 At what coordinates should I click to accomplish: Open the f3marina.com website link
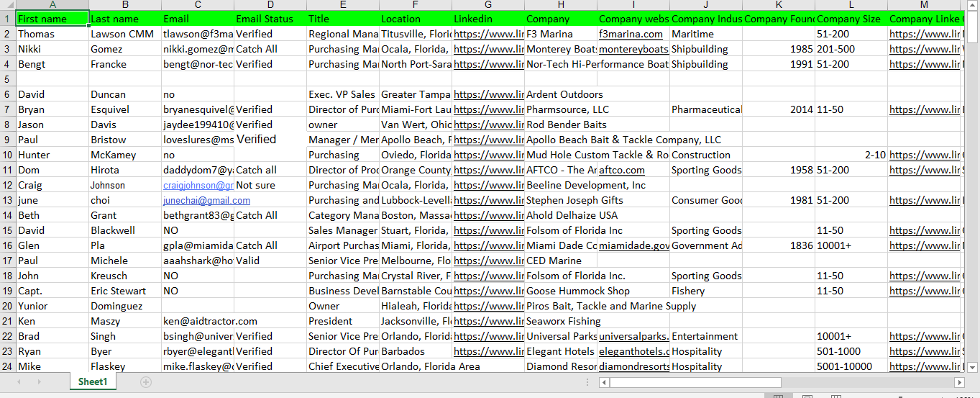(631, 34)
